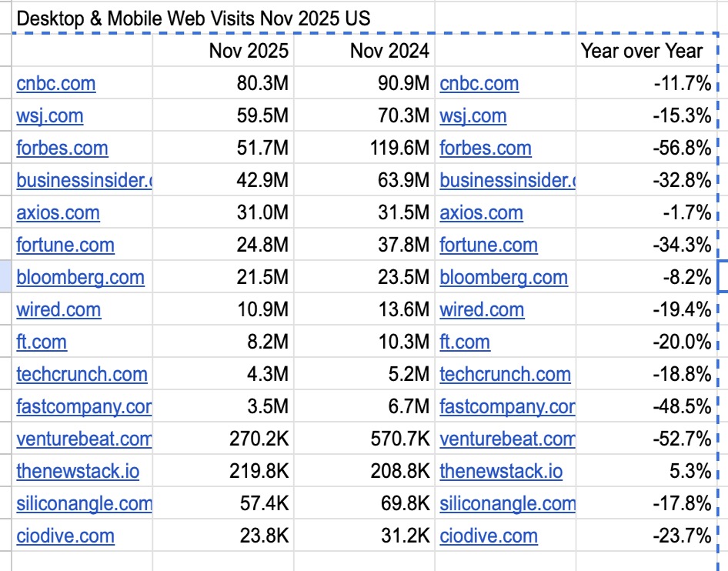Open the thenewstack.io link beside 5.3%
Viewport: 728px width, 571px height.
[501, 472]
